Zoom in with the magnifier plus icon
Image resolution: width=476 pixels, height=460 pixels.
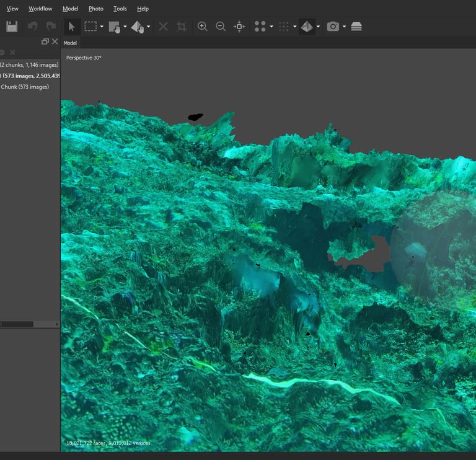(x=203, y=27)
